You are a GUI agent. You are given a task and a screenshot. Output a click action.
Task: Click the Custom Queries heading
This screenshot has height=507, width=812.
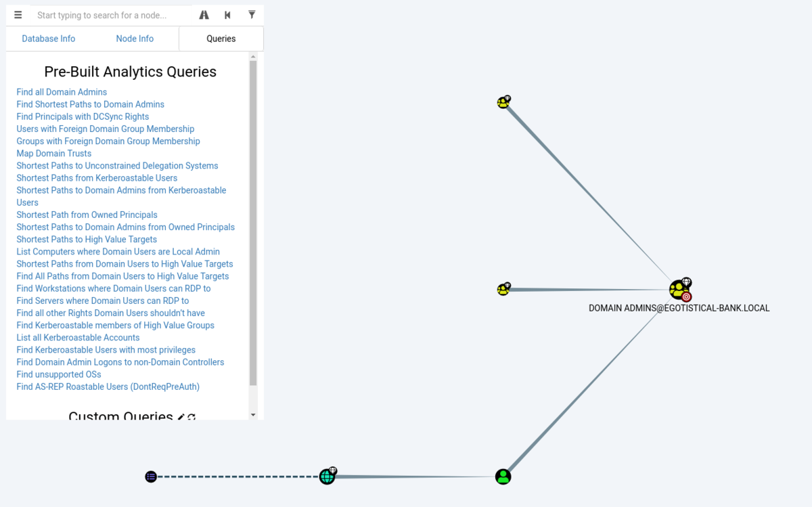[120, 416]
